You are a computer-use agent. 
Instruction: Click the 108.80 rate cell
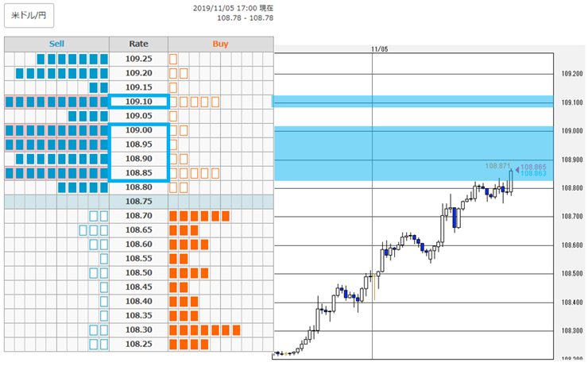139,187
